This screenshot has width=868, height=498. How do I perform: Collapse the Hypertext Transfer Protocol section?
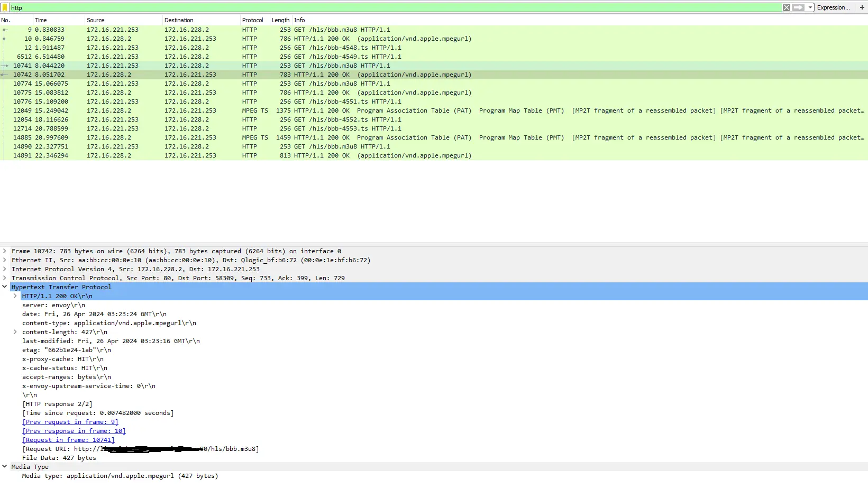coord(5,287)
